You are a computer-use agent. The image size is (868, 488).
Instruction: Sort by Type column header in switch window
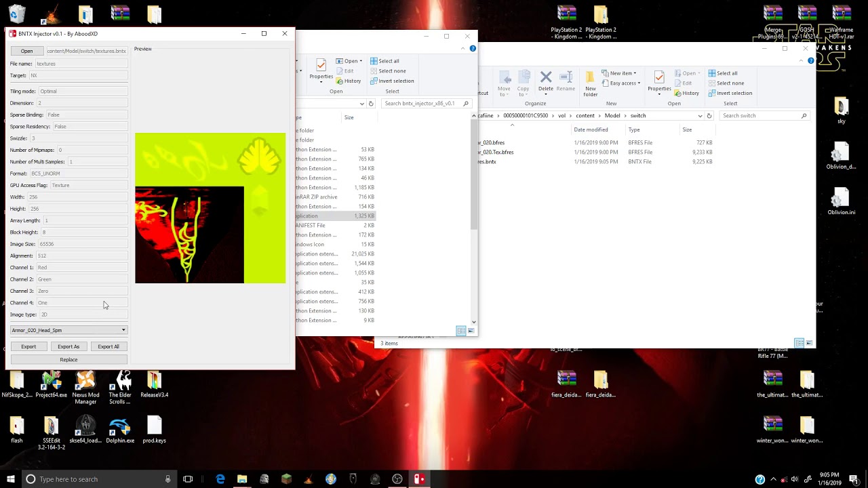tap(634, 129)
